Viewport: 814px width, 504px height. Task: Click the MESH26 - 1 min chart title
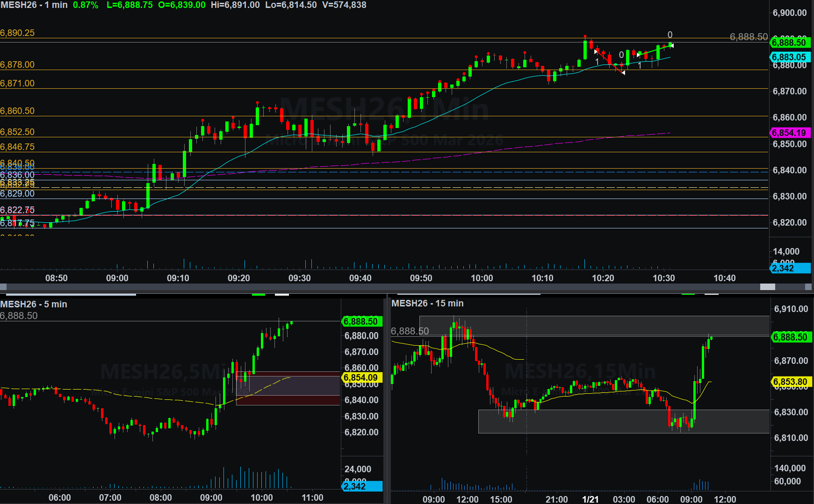pos(34,5)
